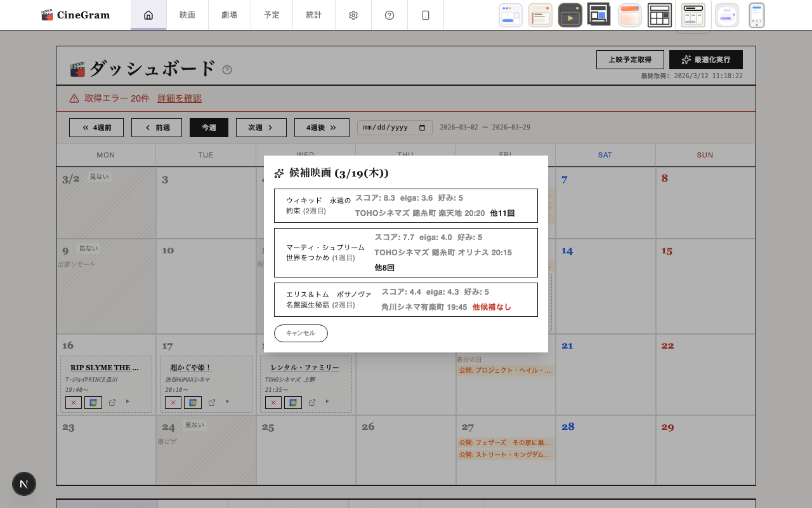The image size is (812, 508).
Task: Open the 統計 tab
Action: click(x=313, y=15)
